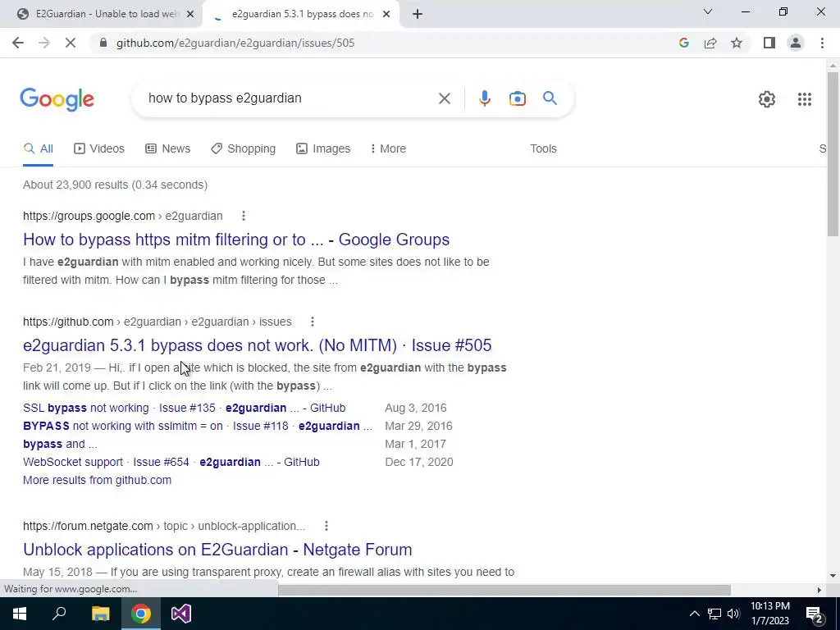Image resolution: width=840 pixels, height=630 pixels.
Task: Open the notification center
Action: point(815,614)
